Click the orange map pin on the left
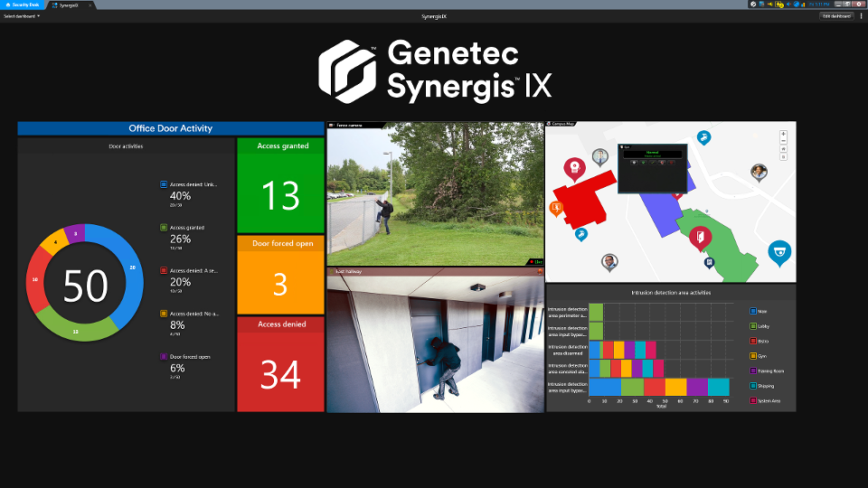Screen dimensions: 868x488 [556, 209]
